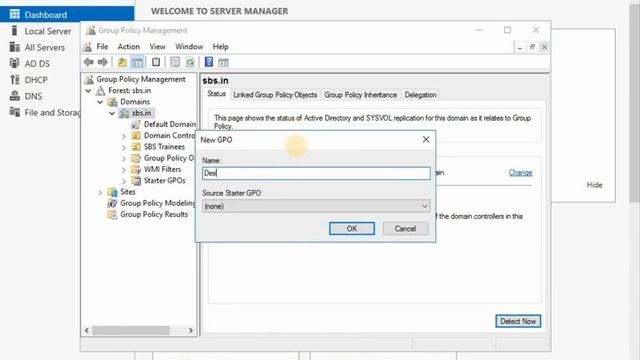Click tree pane horizontal scrollbar left arrow
This screenshot has width=640, height=360.
pyautogui.click(x=87, y=330)
